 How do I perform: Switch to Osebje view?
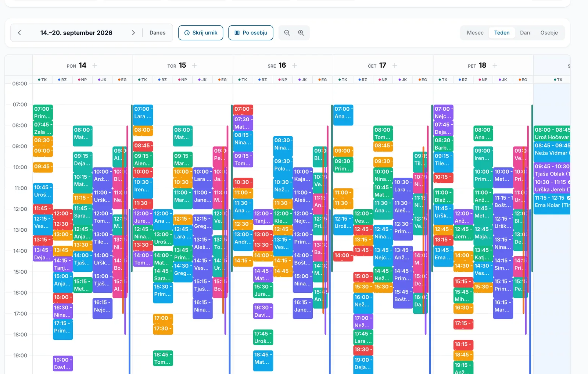pyautogui.click(x=549, y=33)
